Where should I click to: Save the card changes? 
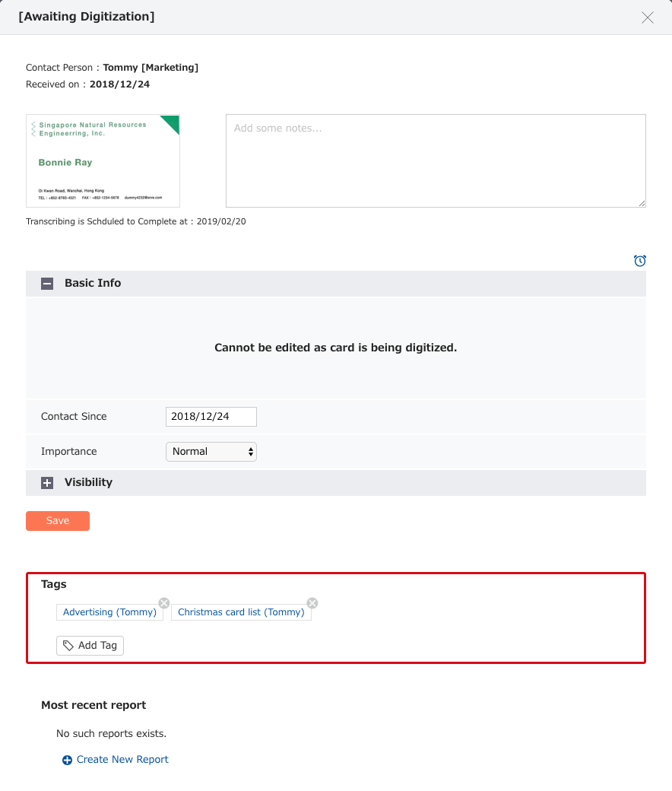coord(58,520)
